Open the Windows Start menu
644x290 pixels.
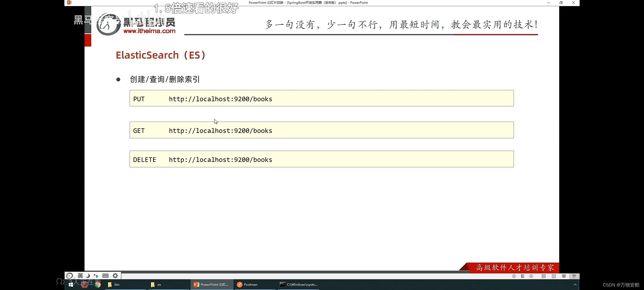click(x=71, y=285)
